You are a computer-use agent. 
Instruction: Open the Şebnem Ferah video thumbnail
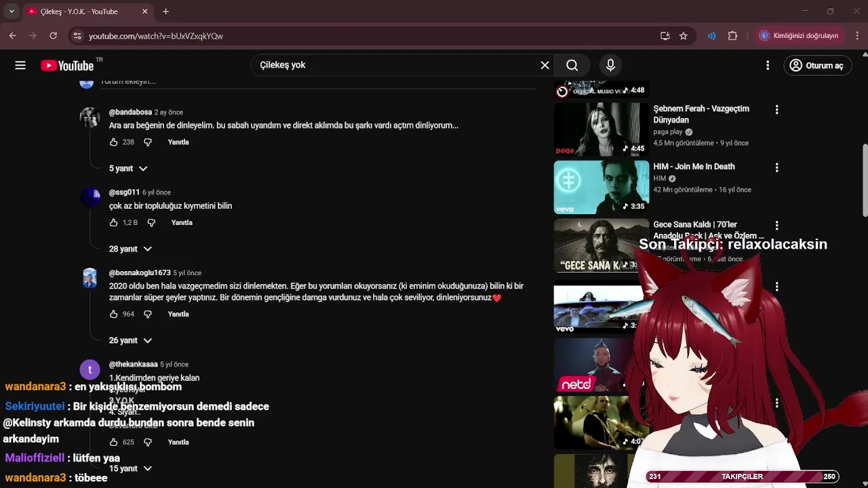pos(601,129)
